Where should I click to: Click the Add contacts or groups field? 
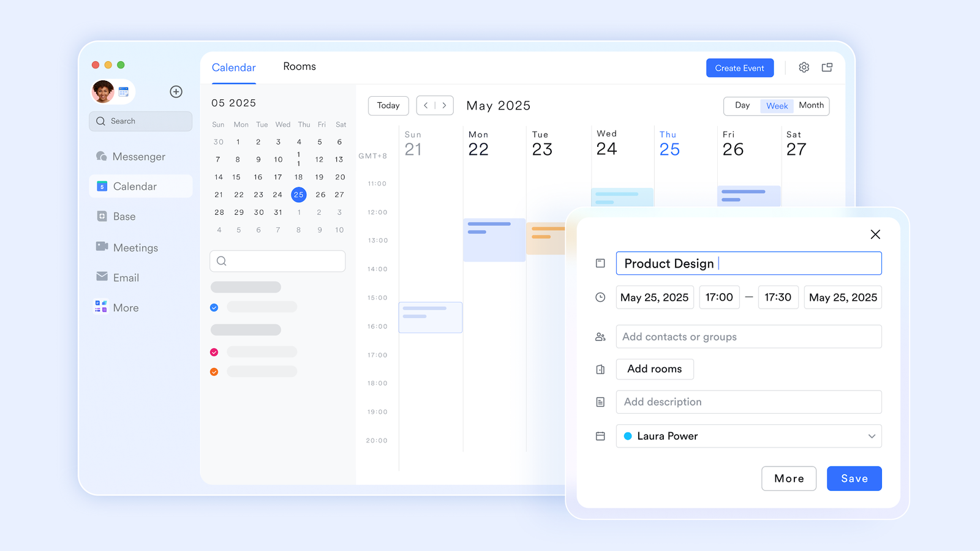point(748,337)
